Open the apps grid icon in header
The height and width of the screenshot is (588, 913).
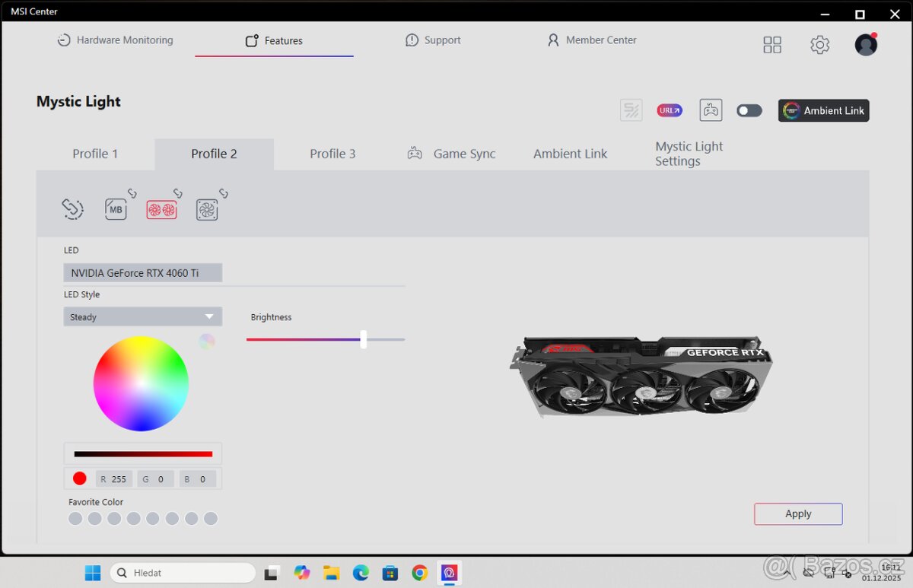pyautogui.click(x=772, y=45)
